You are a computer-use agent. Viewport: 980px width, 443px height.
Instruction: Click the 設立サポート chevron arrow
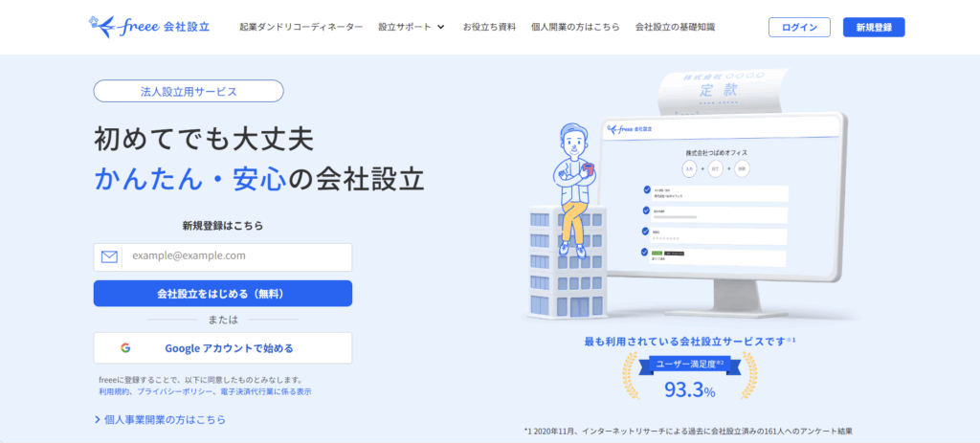coord(440,28)
